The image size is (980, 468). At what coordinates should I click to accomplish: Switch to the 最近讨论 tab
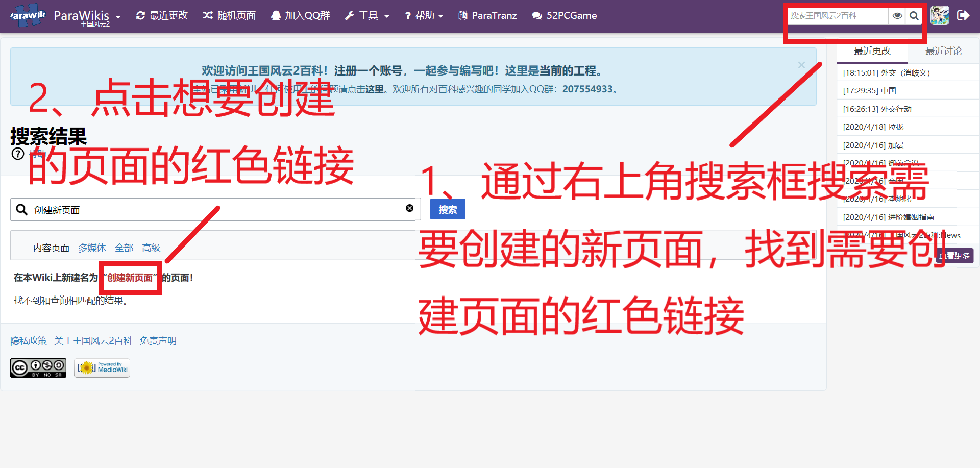[x=943, y=51]
